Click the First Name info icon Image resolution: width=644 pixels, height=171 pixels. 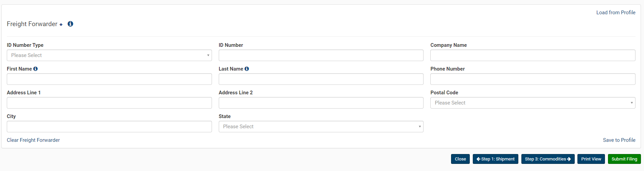35,69
